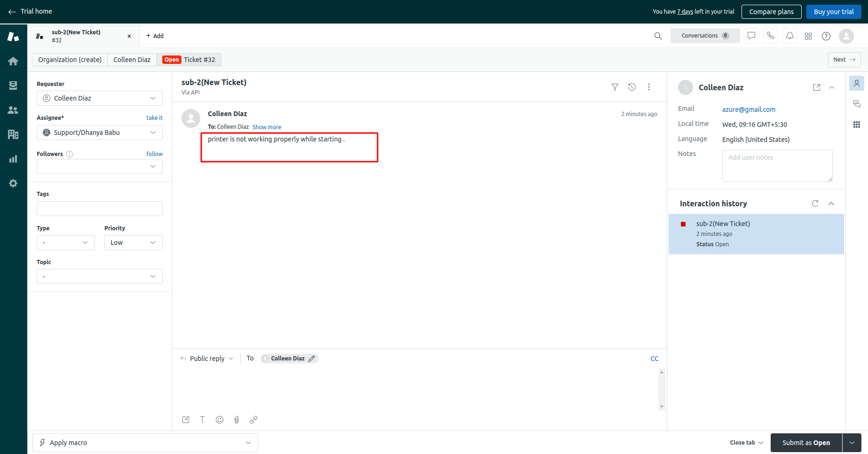
Task: Open the Admin gear icon in sidebar
Action: click(x=13, y=183)
